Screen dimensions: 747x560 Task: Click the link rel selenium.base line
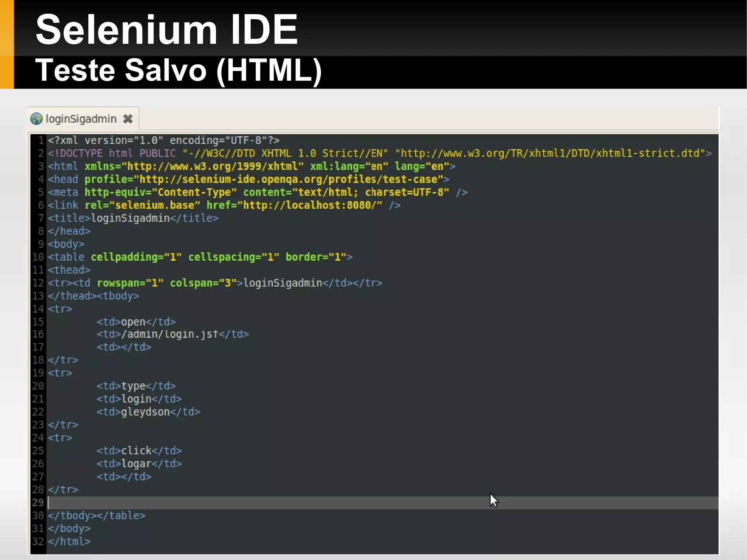[224, 205]
